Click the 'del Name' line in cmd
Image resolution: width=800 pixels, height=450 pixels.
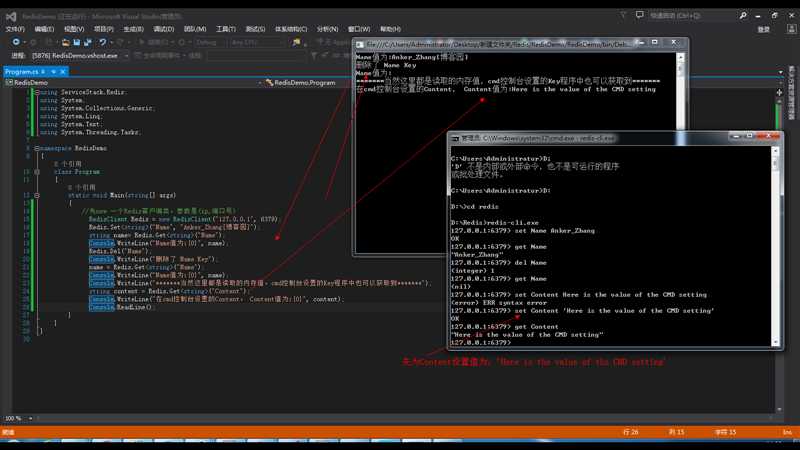[x=498, y=263]
